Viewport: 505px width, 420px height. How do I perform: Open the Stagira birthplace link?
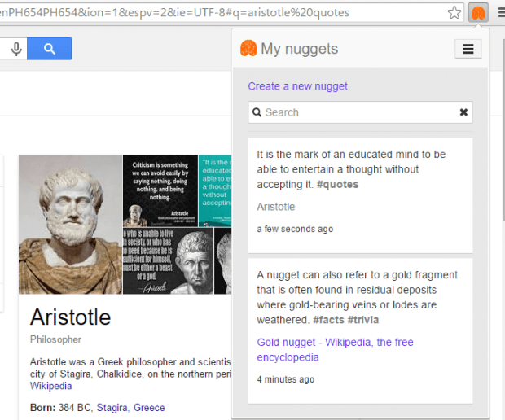pyautogui.click(x=112, y=408)
